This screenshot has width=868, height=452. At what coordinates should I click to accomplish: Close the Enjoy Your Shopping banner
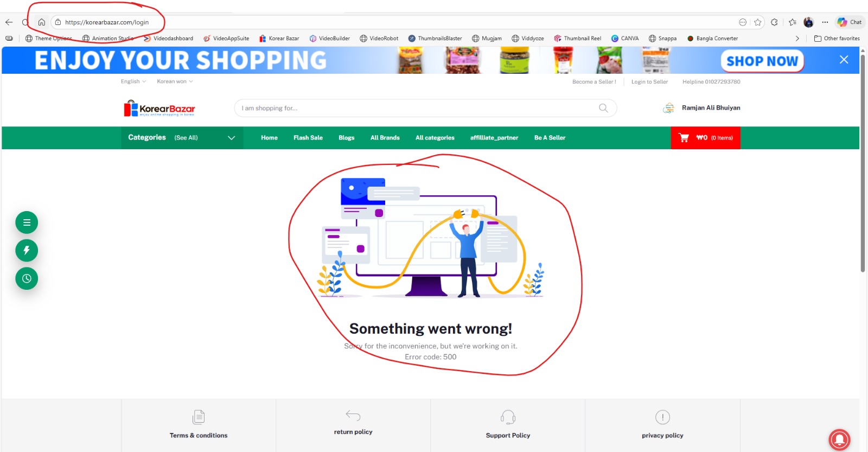click(x=844, y=60)
